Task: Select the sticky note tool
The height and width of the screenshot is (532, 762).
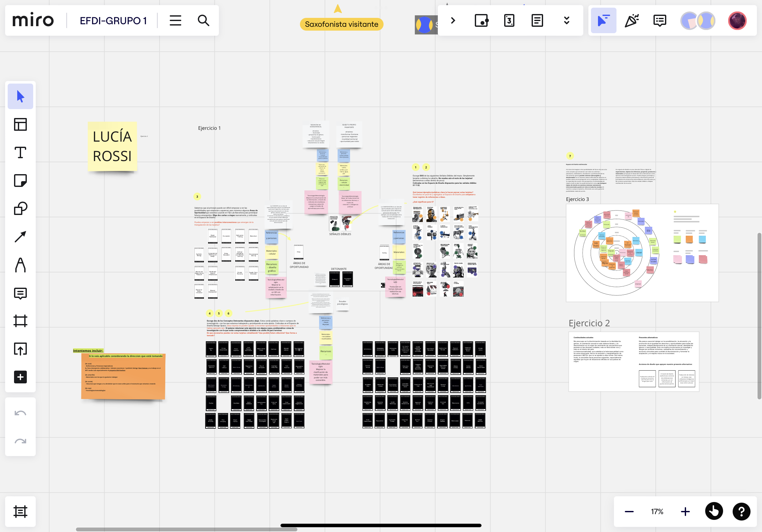Action: [20, 181]
